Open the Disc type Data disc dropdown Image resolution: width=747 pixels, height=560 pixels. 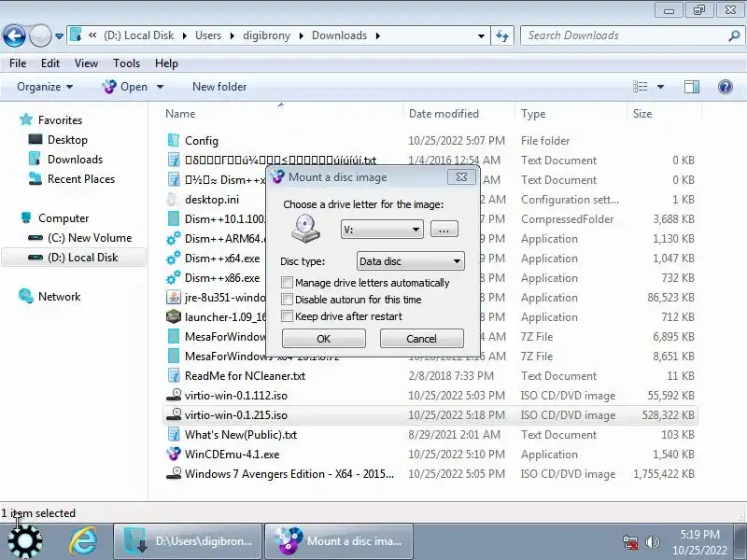(x=410, y=261)
